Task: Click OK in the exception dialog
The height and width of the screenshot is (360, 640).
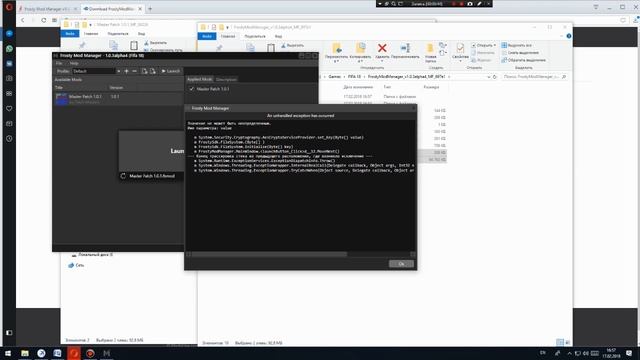Action: pos(401,264)
